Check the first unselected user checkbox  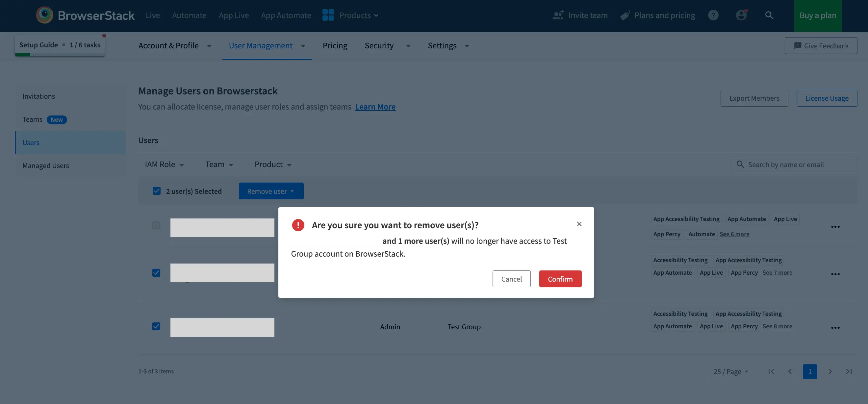pos(156,225)
